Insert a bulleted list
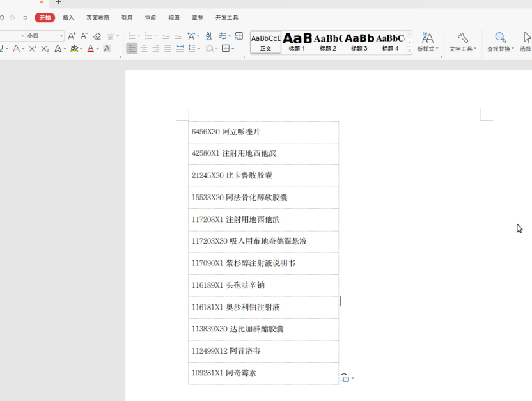532x401 pixels. click(132, 36)
